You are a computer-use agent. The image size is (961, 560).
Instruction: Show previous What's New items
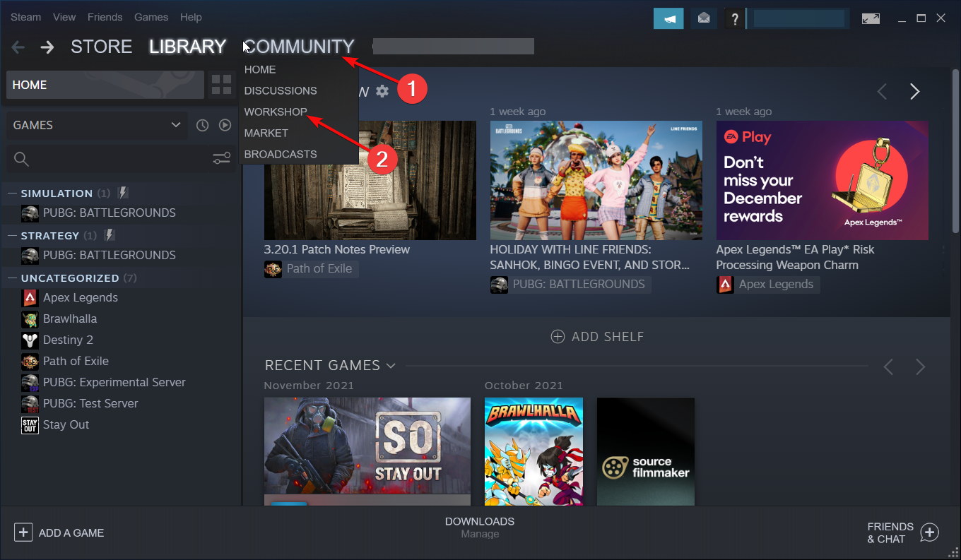pos(882,91)
